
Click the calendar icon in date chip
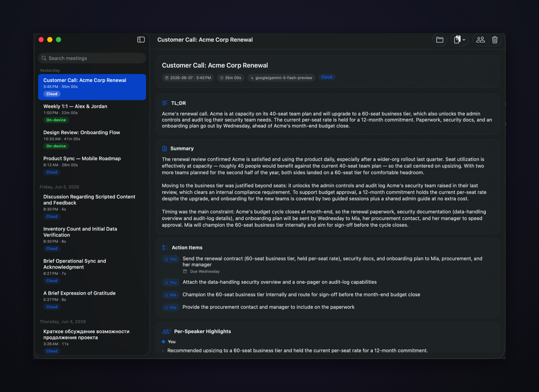click(167, 78)
